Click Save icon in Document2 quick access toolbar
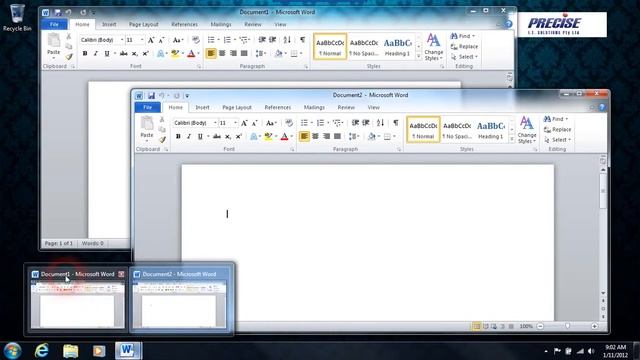The height and width of the screenshot is (360, 640). pos(151,96)
